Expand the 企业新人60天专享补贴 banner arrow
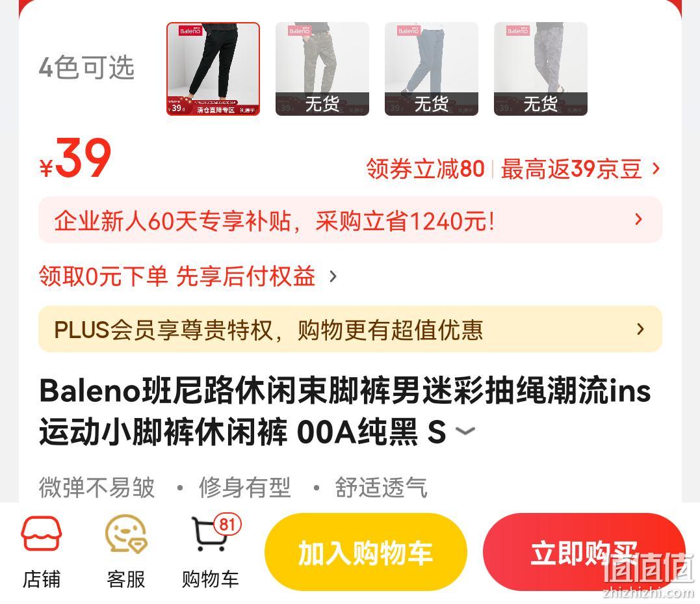The width and height of the screenshot is (700, 604). click(639, 219)
